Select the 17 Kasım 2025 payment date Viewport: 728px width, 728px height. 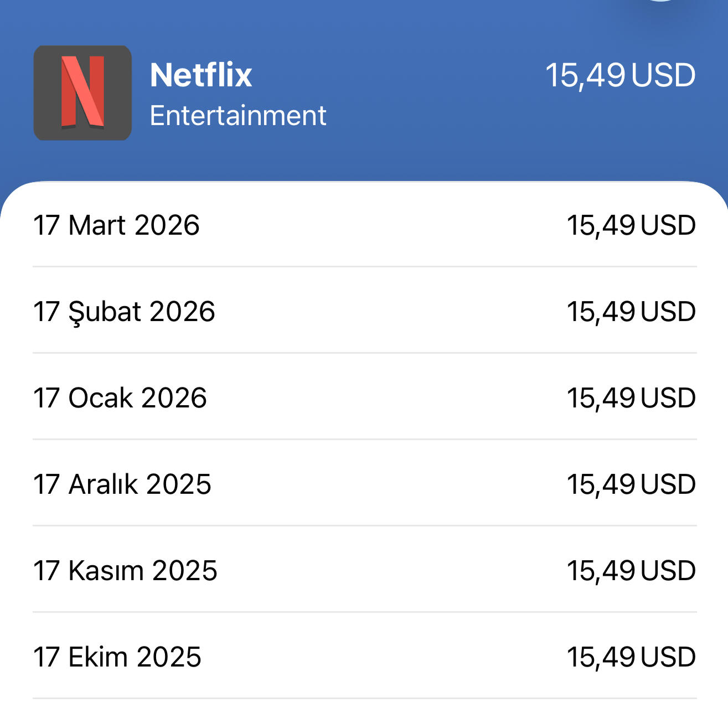125,571
